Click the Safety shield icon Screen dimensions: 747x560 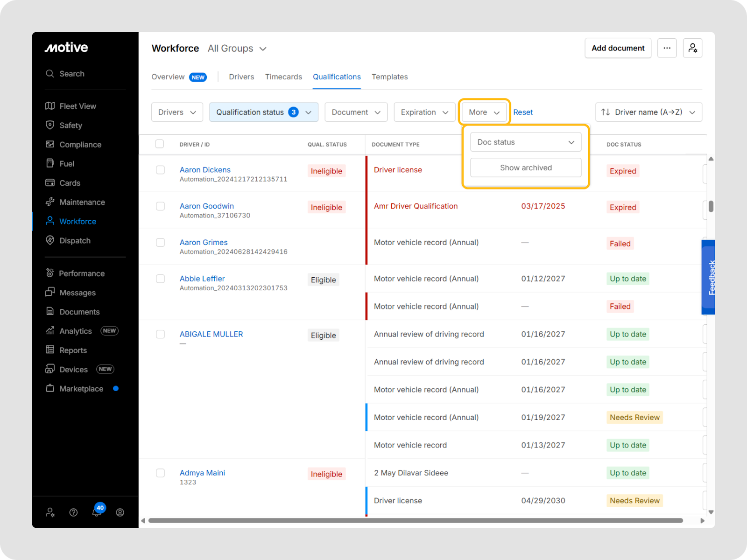50,125
